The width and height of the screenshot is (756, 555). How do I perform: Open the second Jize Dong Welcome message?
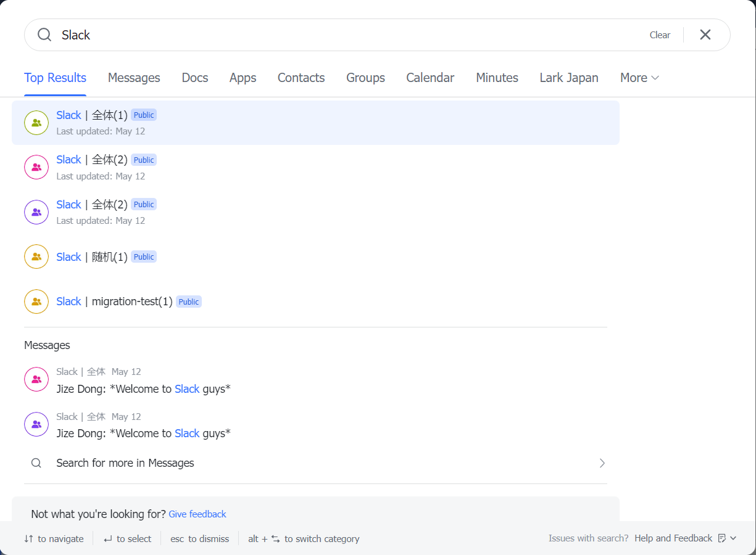(x=315, y=424)
